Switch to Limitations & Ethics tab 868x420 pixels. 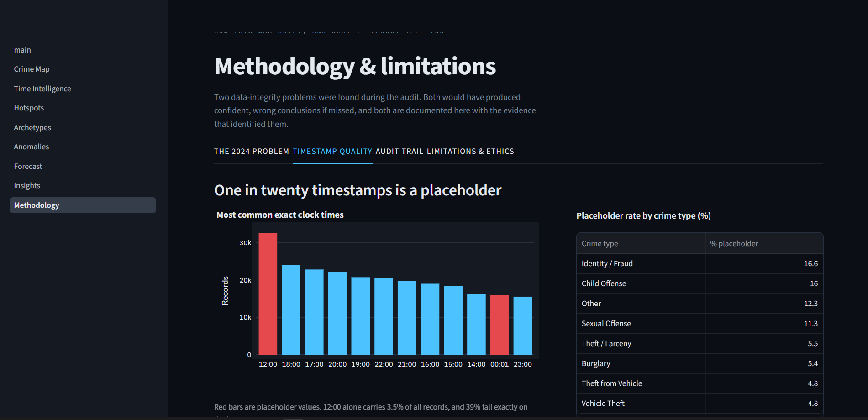point(470,151)
